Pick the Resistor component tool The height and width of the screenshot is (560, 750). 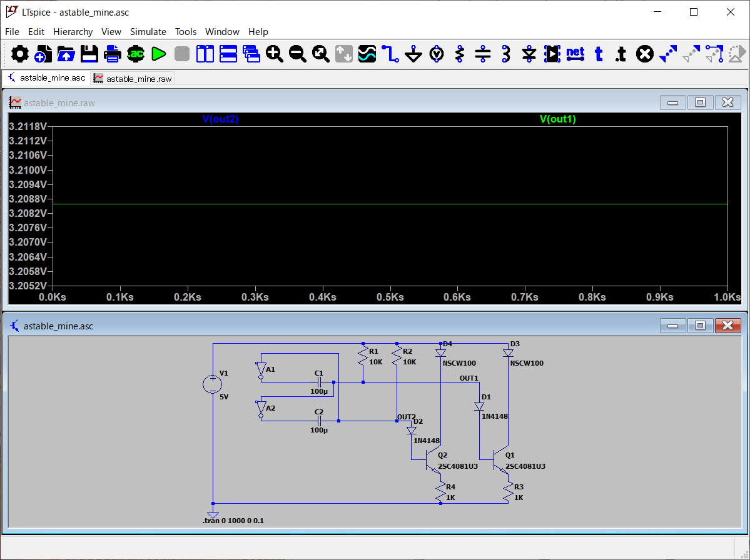click(x=460, y=54)
